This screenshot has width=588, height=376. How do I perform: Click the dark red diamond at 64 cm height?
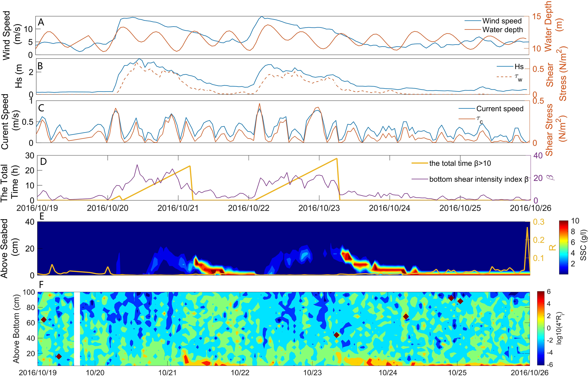click(x=44, y=320)
